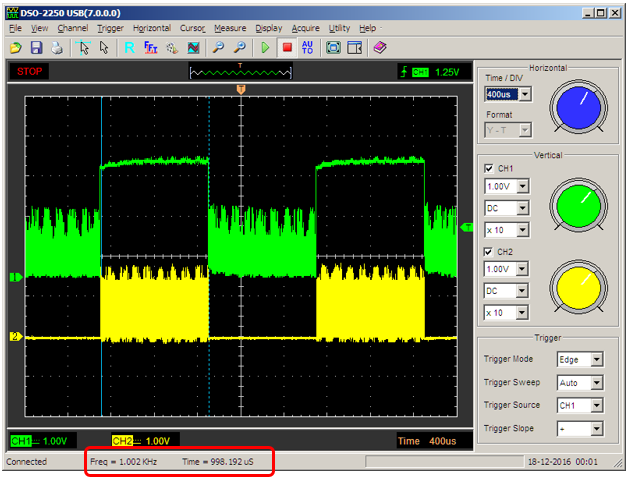Open CH2 probe x 10 dropdown
This screenshot has width=630, height=479.
[x=522, y=313]
